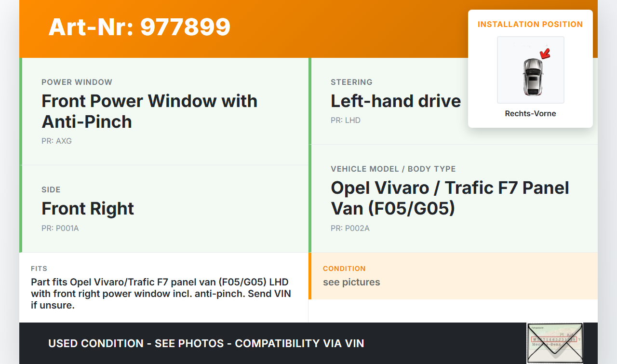Open the VIN document thumbnail at bottom right
Viewport: 617px width, 364px height.
tap(555, 343)
